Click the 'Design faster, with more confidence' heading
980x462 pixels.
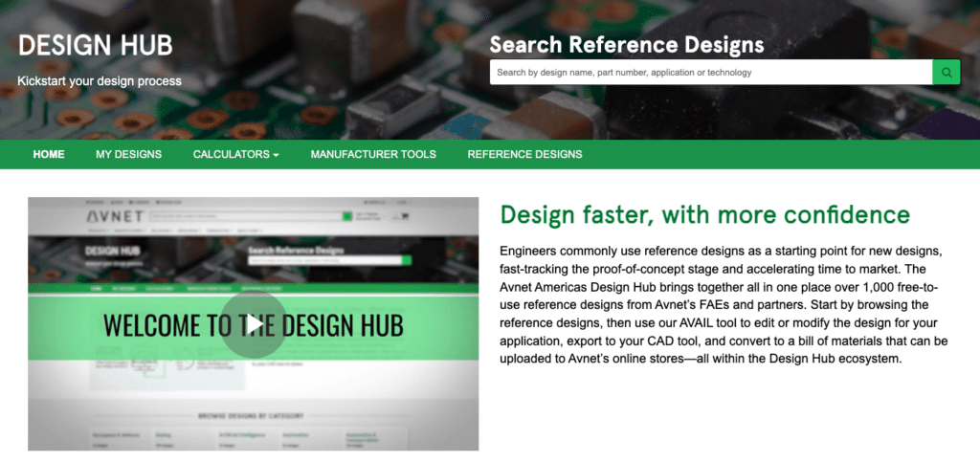click(x=704, y=213)
